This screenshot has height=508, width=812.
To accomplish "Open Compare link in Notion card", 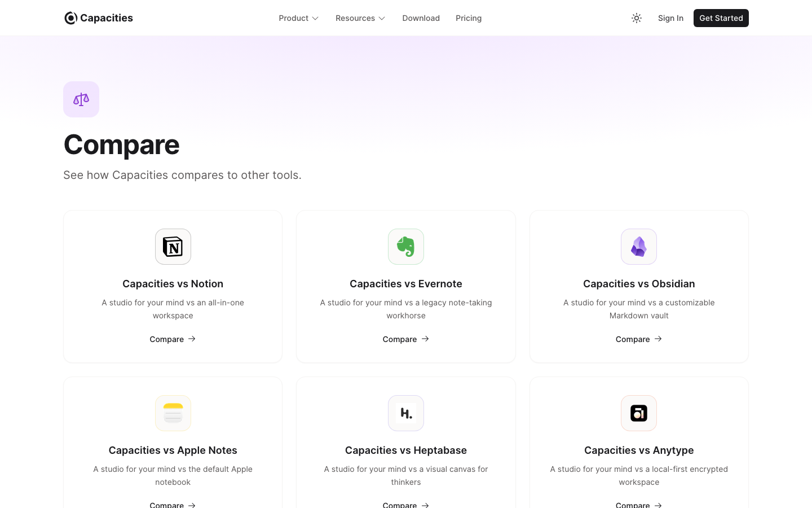I will coord(173,339).
